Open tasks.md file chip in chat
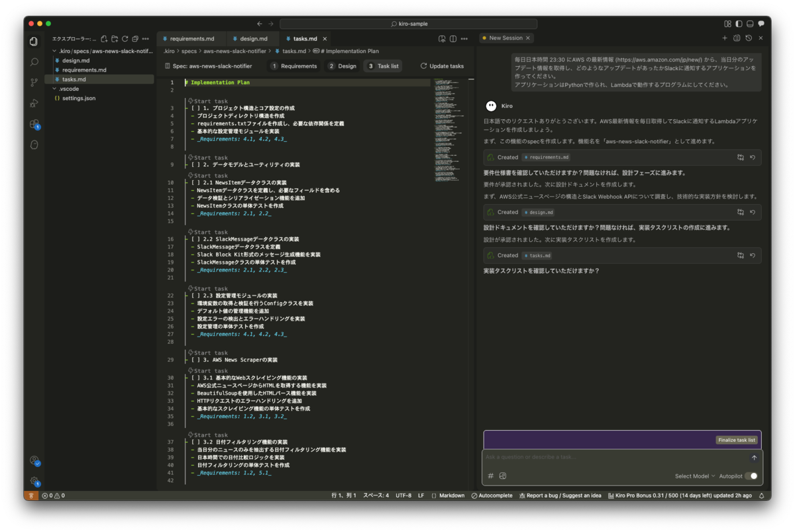The width and height of the screenshot is (795, 532). tap(537, 255)
